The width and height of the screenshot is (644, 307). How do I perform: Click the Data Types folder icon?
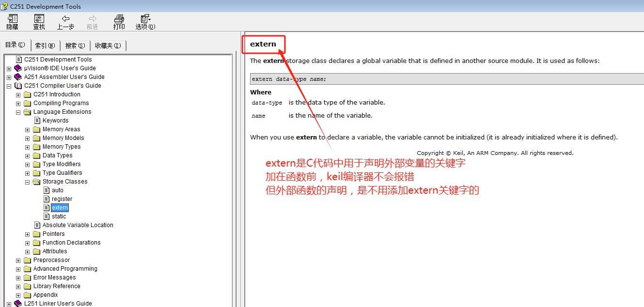click(36, 155)
